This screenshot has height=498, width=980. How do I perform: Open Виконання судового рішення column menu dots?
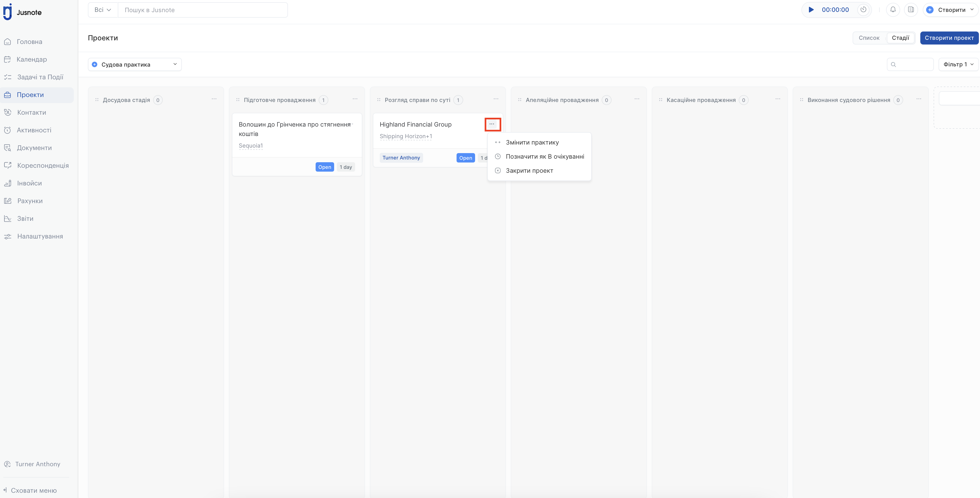[919, 99]
